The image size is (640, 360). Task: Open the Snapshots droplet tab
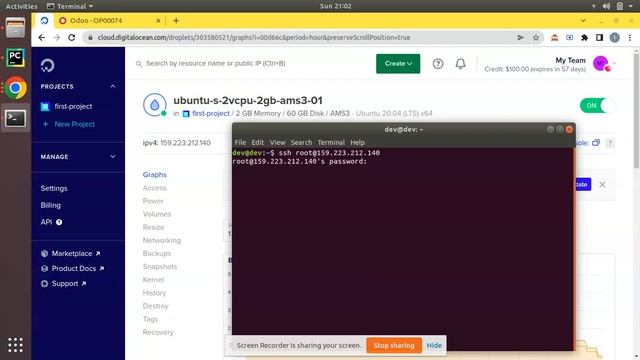160,267
